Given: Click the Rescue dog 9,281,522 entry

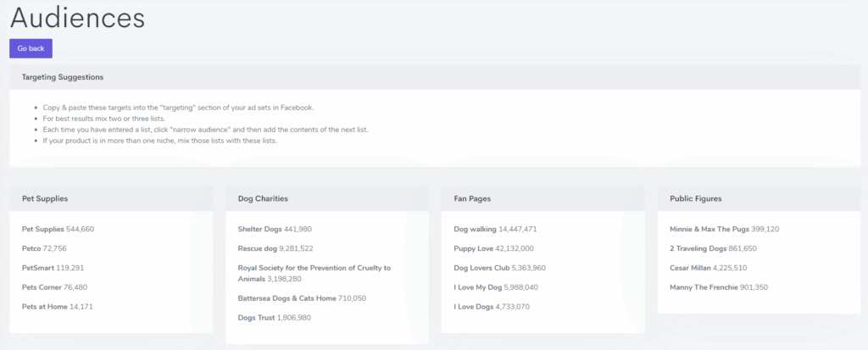Looking at the screenshot, I should point(275,248).
